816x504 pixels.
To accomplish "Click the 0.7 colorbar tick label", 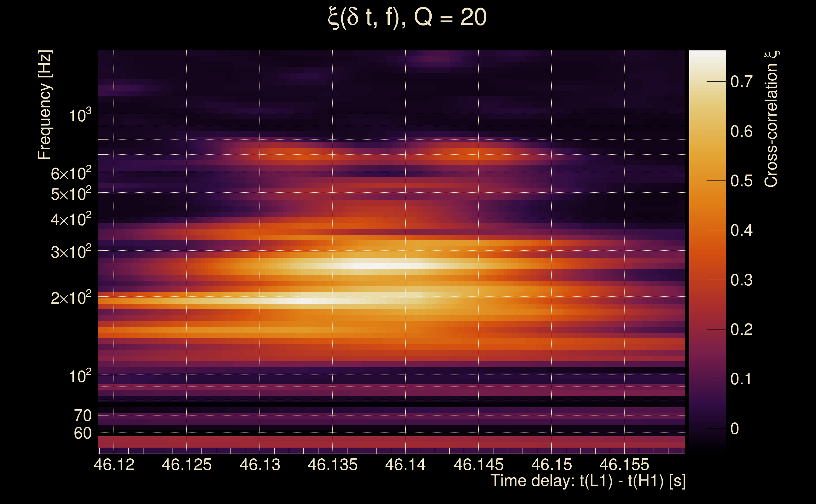I will tap(741, 82).
